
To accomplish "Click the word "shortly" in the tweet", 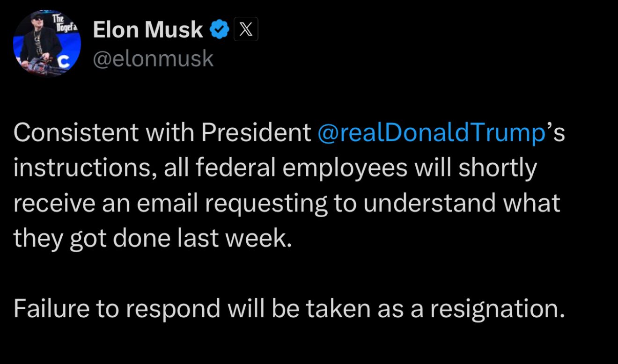I will click(497, 168).
